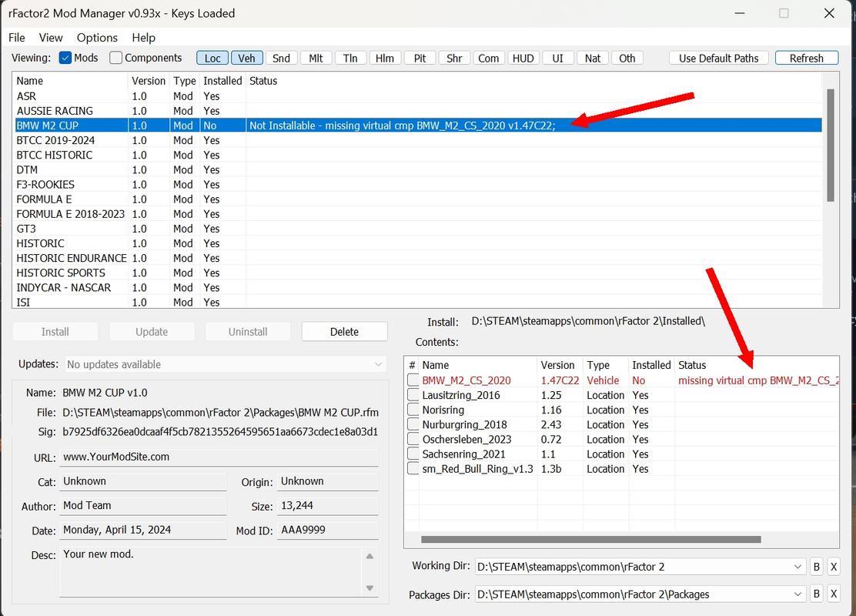The image size is (856, 616).
Task: Click the Mod ID field AAA9999
Action: click(328, 531)
